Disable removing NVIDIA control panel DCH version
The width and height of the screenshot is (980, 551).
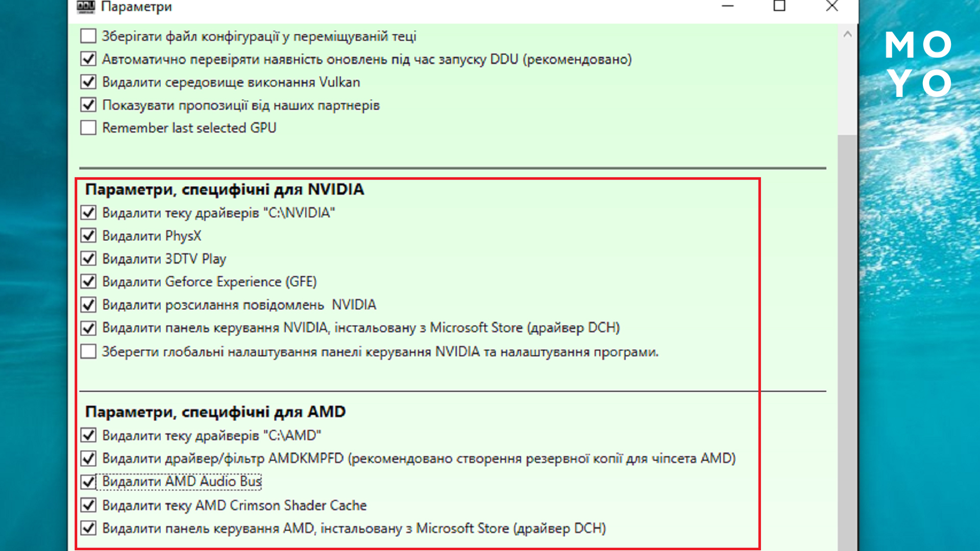pyautogui.click(x=88, y=328)
